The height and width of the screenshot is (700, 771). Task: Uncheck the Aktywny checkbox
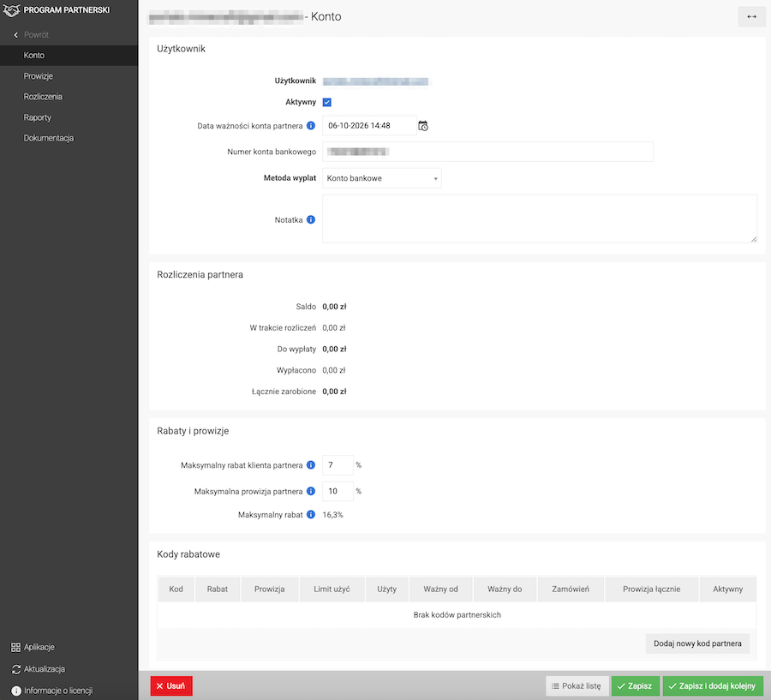point(327,102)
